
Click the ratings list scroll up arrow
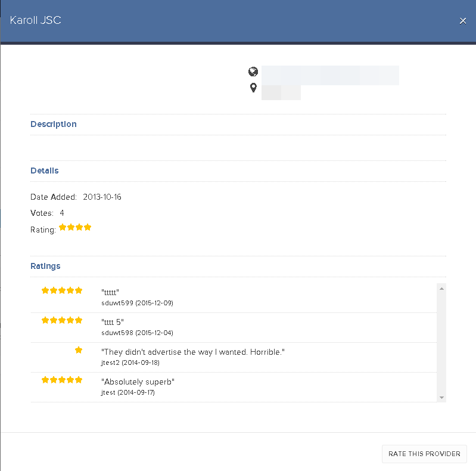pos(441,289)
